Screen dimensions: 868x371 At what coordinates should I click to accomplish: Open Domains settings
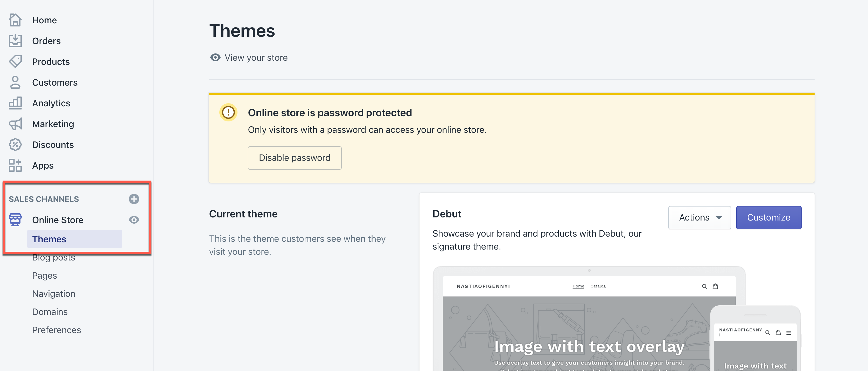click(x=50, y=312)
